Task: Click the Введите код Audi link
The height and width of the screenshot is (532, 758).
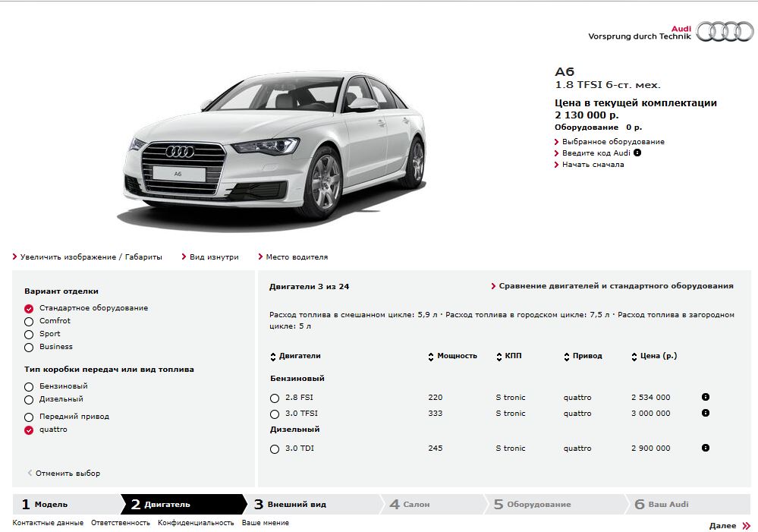Action: click(x=592, y=153)
